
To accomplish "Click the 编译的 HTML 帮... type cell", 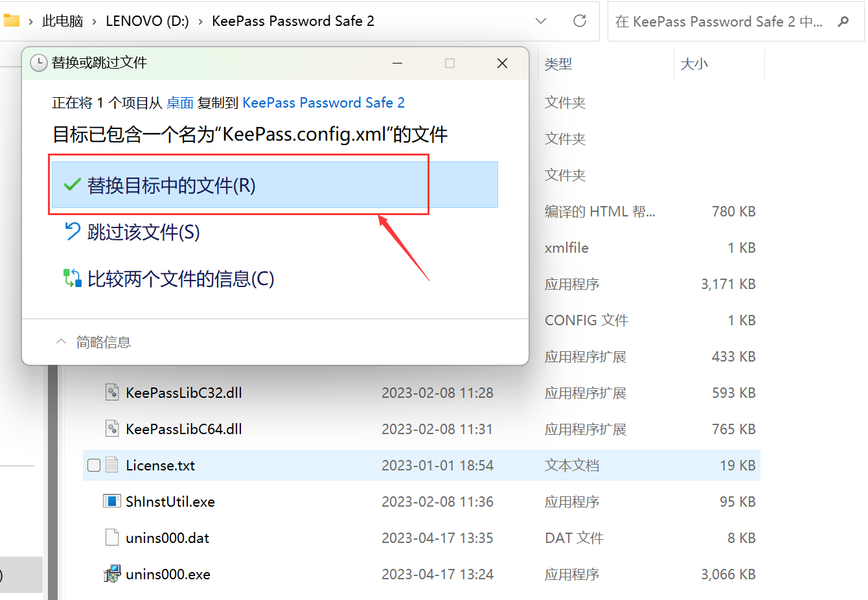I will click(x=600, y=211).
